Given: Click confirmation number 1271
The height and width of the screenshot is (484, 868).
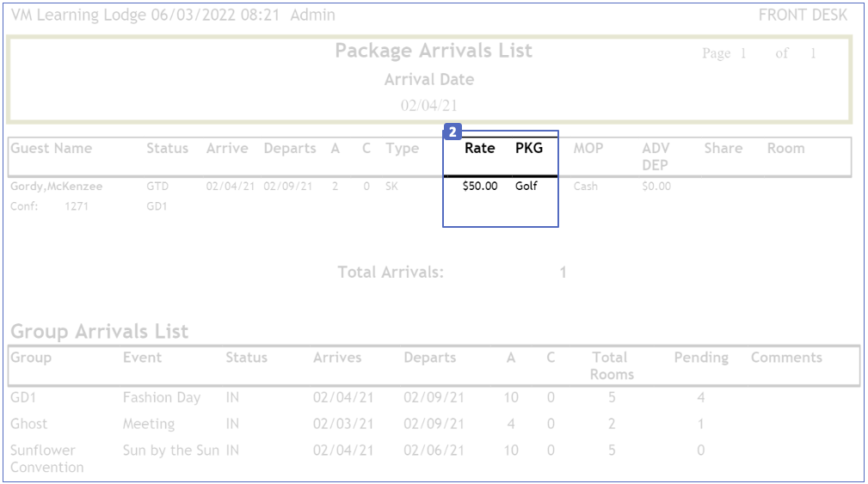Looking at the screenshot, I should pyautogui.click(x=76, y=206).
